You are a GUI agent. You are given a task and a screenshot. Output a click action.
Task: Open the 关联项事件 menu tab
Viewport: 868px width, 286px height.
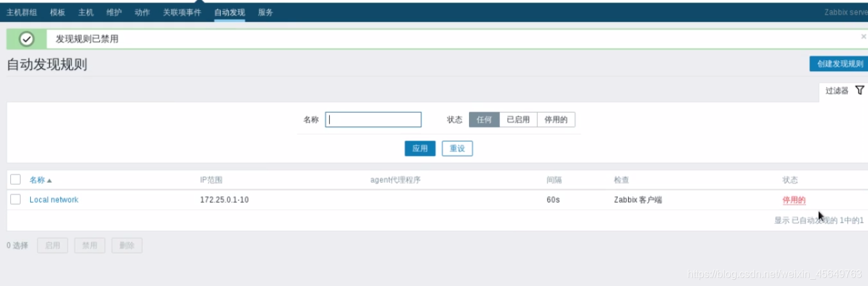(182, 12)
